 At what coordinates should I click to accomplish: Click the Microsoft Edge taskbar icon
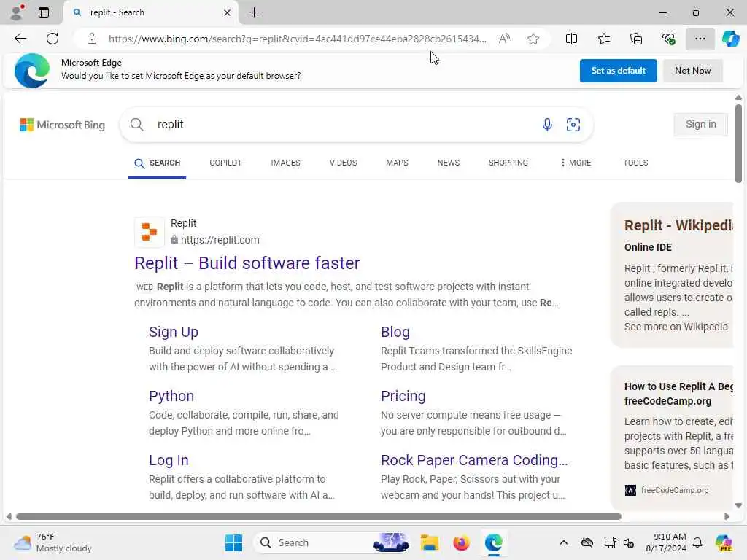click(x=494, y=542)
